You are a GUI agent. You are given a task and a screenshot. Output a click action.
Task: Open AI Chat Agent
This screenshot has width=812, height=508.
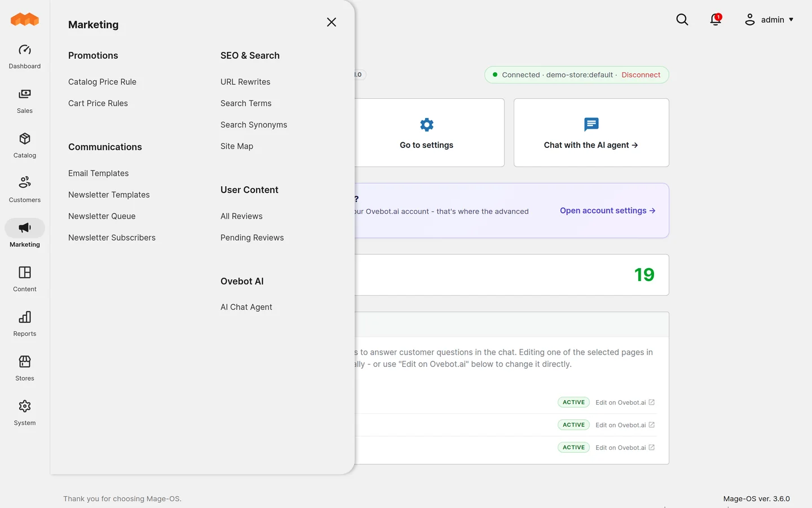(x=246, y=307)
